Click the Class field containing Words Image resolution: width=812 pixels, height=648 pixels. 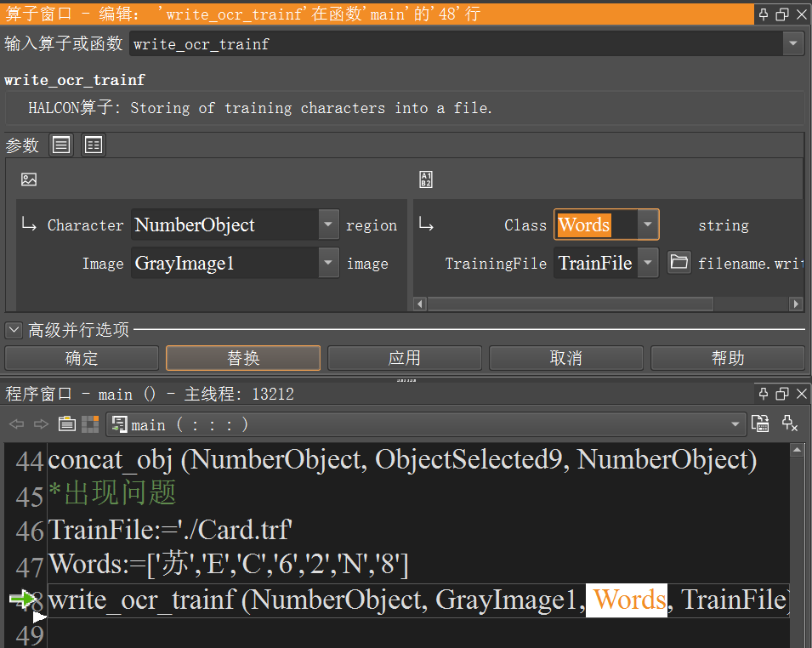pos(596,225)
